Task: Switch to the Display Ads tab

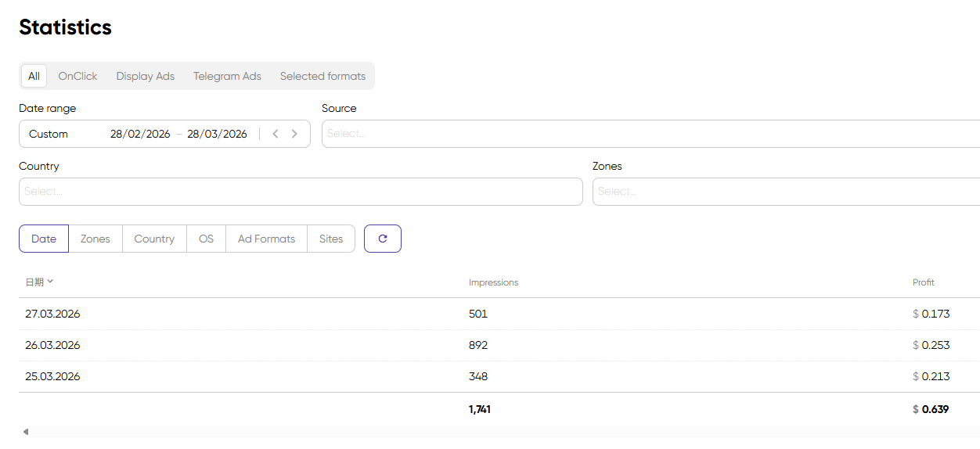Action: (x=146, y=76)
